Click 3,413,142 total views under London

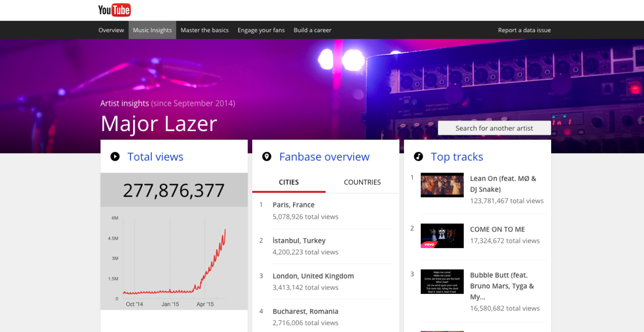(x=305, y=287)
